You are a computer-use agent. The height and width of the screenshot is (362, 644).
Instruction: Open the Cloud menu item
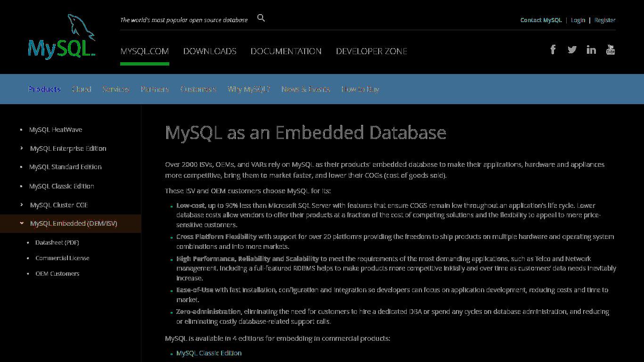point(82,89)
